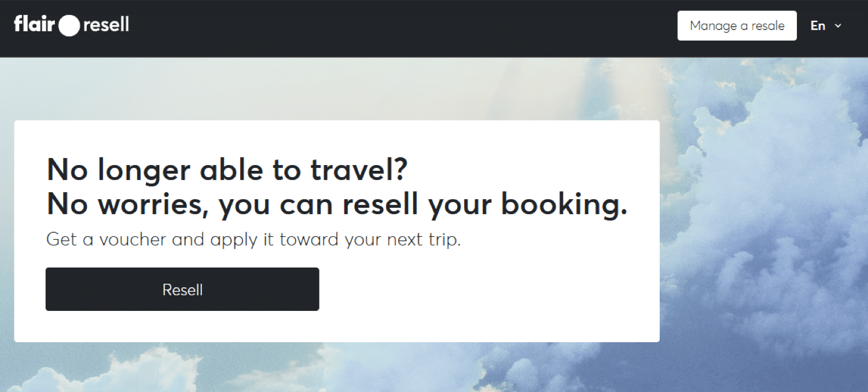Click the white circle in the Flair logo
This screenshot has height=392, width=868.
[69, 25]
